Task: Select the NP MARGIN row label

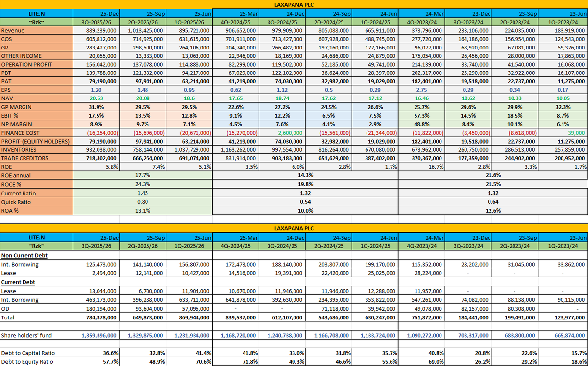Action: (x=37, y=123)
